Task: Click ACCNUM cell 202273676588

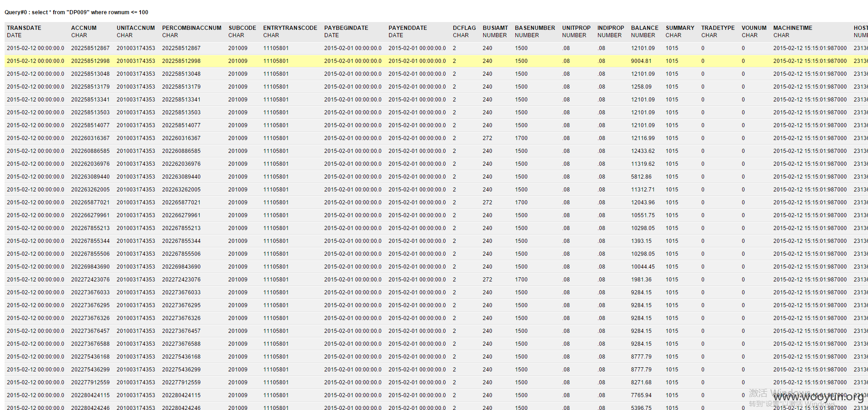Action: (x=90, y=344)
